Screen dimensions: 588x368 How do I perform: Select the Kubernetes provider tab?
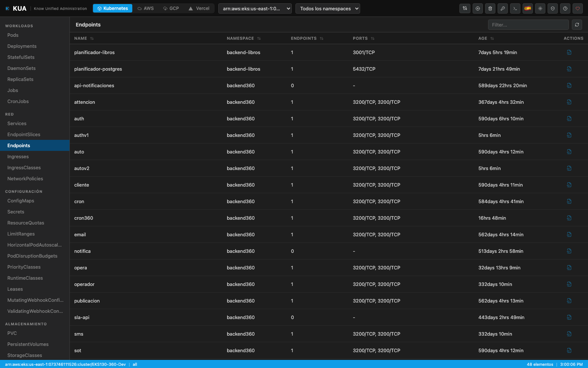[112, 8]
